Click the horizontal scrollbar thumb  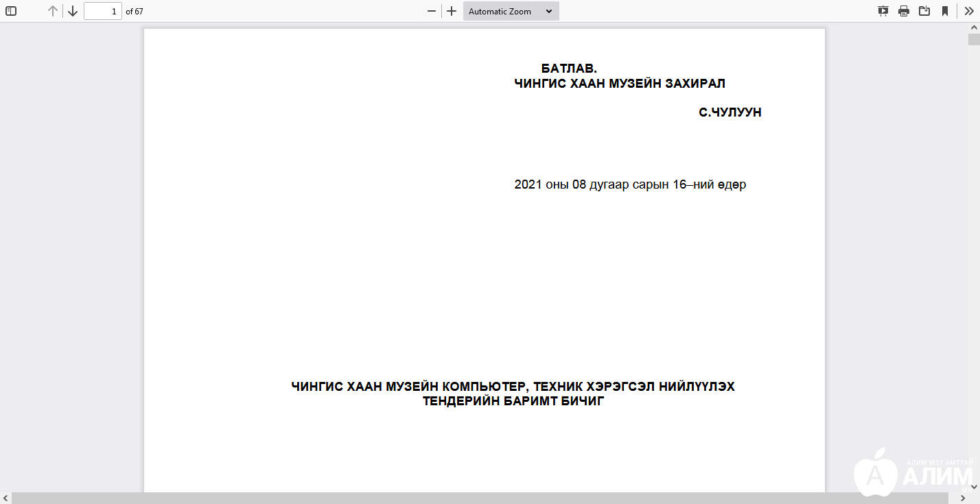click(480, 498)
